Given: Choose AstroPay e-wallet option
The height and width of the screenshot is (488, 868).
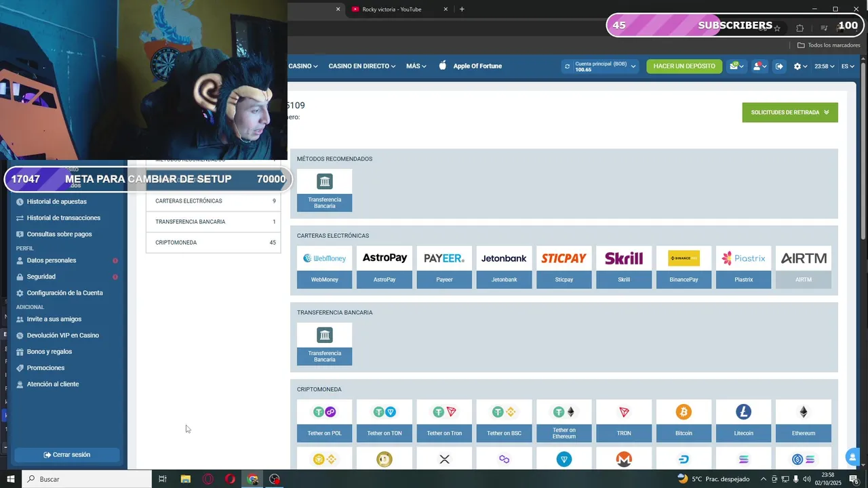Looking at the screenshot, I should (x=384, y=267).
